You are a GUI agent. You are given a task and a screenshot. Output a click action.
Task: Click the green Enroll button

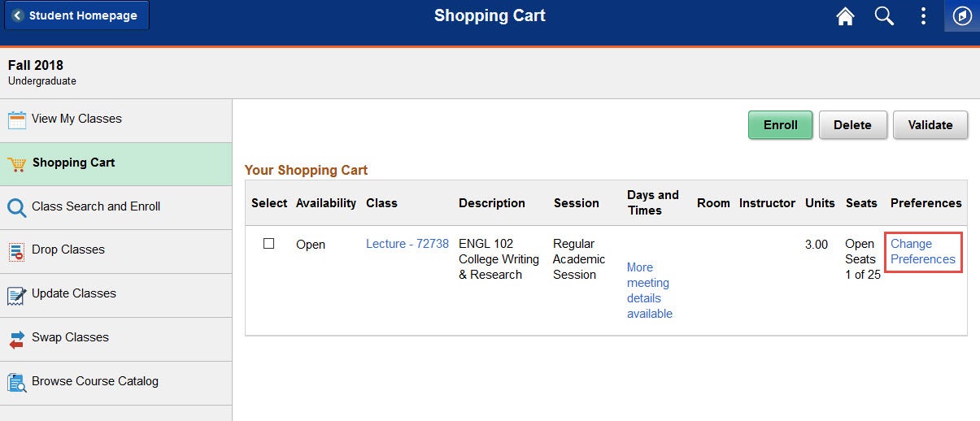point(780,125)
